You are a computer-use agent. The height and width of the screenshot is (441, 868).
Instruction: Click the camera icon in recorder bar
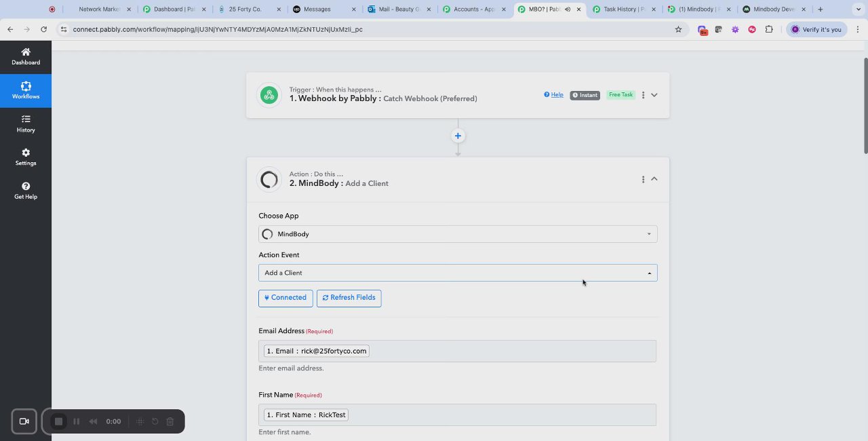pyautogui.click(x=24, y=421)
